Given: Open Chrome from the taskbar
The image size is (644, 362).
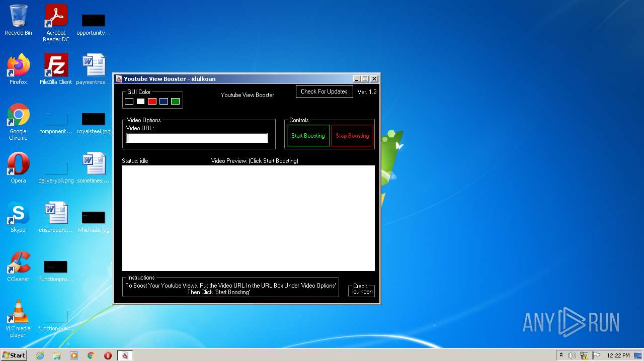Looking at the screenshot, I should (91, 355).
